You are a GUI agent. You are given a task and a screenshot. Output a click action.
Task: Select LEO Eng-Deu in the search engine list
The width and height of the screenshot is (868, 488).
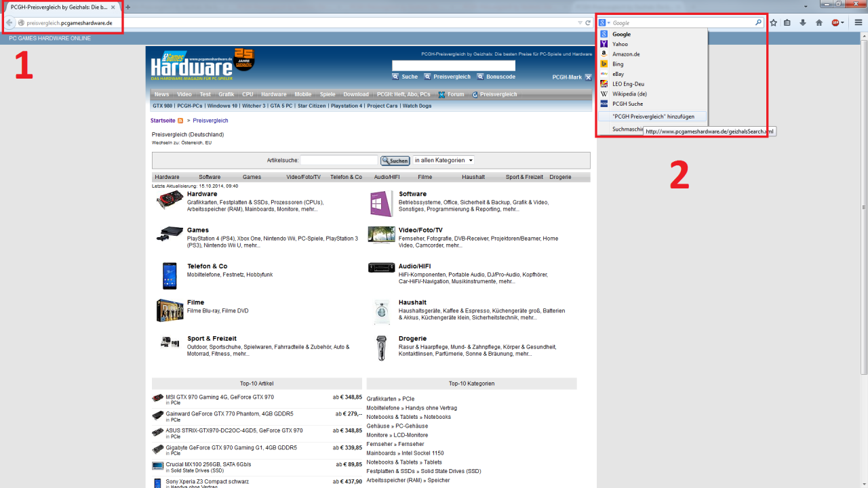pyautogui.click(x=652, y=84)
